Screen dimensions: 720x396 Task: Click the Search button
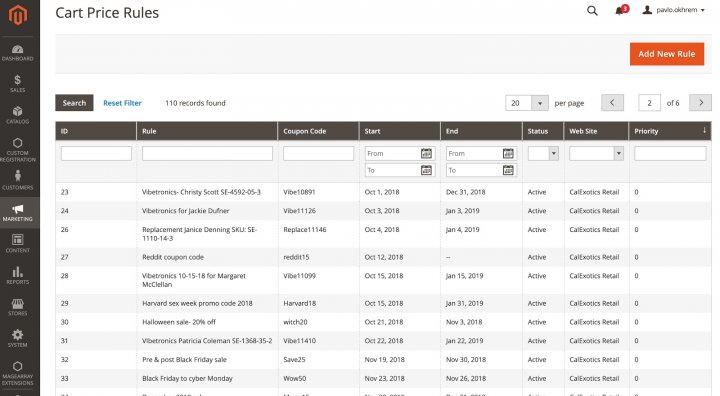(74, 103)
